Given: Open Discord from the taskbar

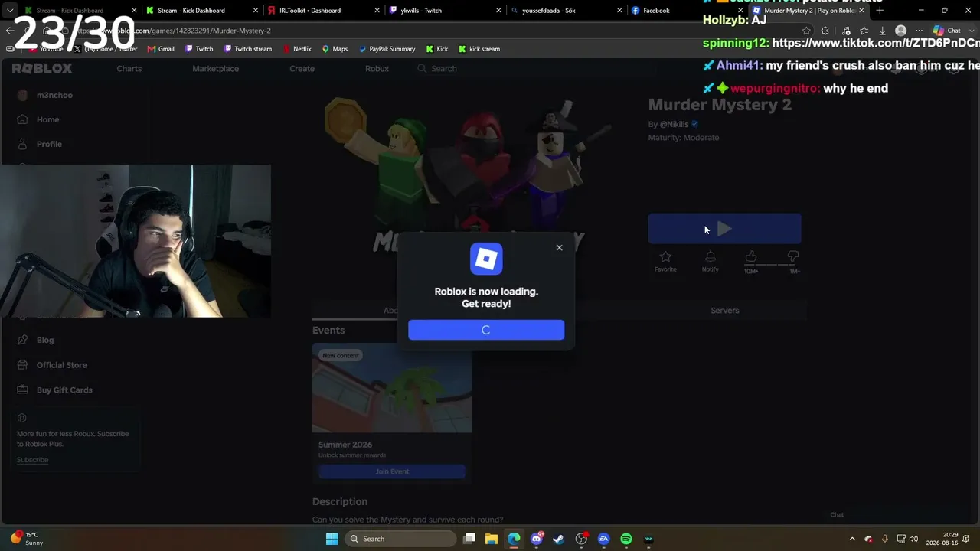Looking at the screenshot, I should pyautogui.click(x=537, y=539).
